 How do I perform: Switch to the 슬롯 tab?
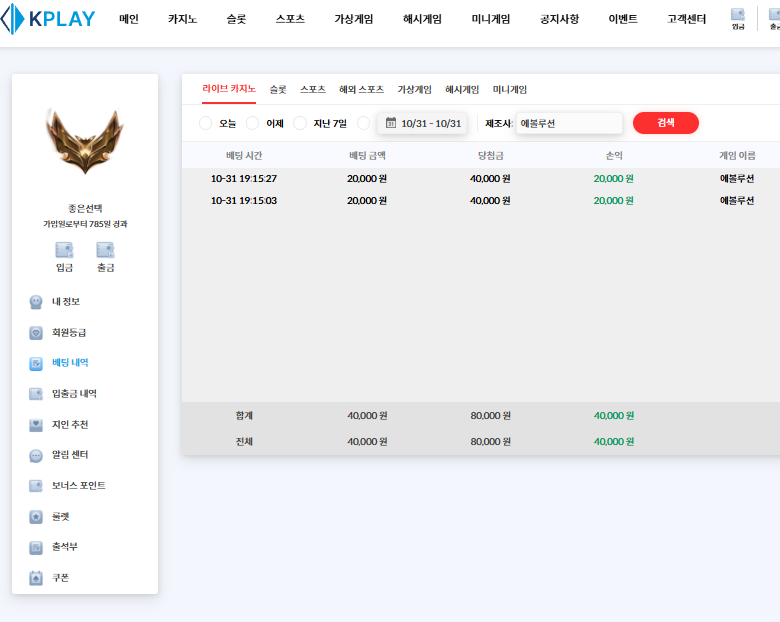click(278, 90)
